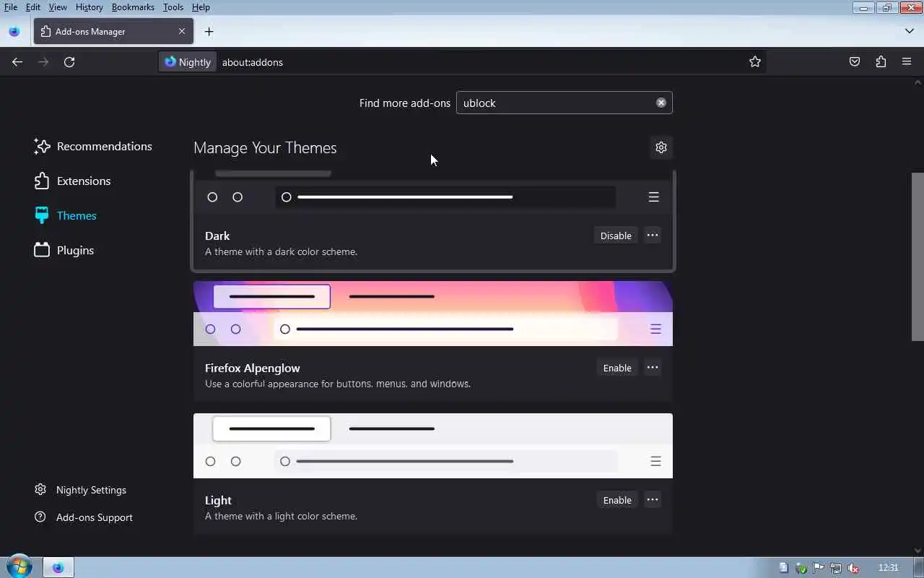The width and height of the screenshot is (924, 578).
Task: Select the Themes category
Action: pos(65,215)
